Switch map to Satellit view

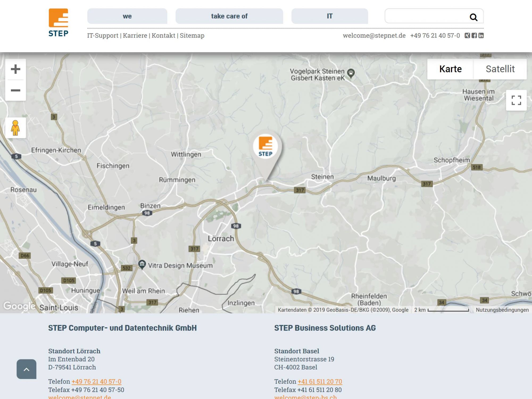click(500, 69)
